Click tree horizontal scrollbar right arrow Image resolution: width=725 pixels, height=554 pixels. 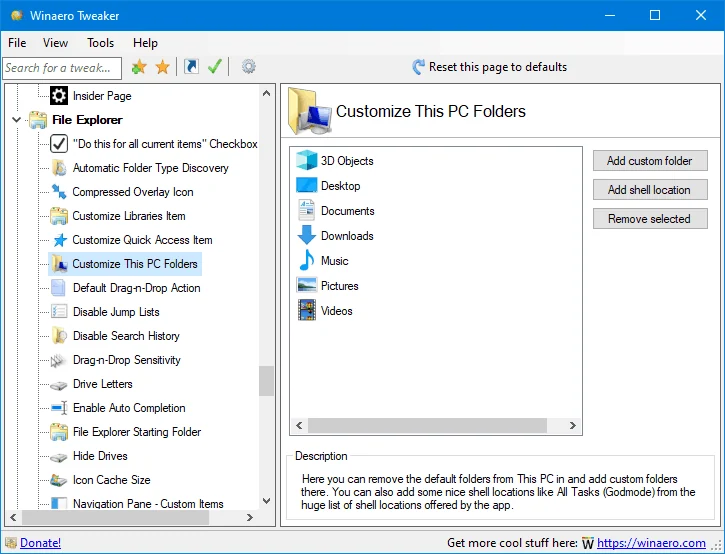pos(250,517)
